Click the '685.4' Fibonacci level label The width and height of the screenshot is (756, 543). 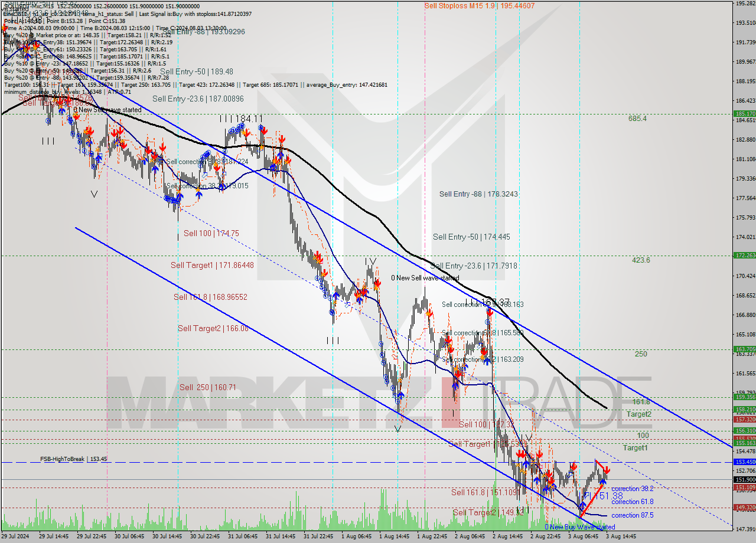(x=637, y=118)
